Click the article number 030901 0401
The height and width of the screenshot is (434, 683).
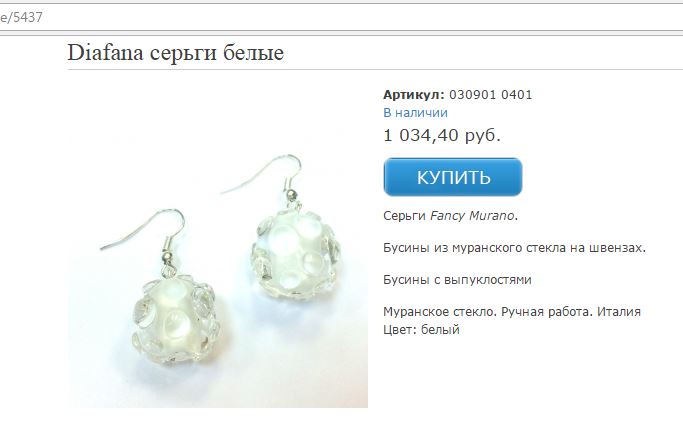tap(490, 95)
